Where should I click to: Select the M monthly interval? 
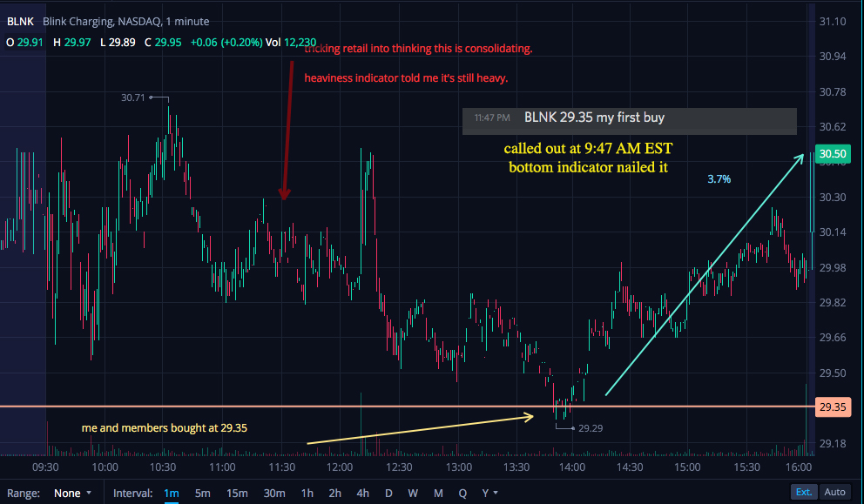438,493
